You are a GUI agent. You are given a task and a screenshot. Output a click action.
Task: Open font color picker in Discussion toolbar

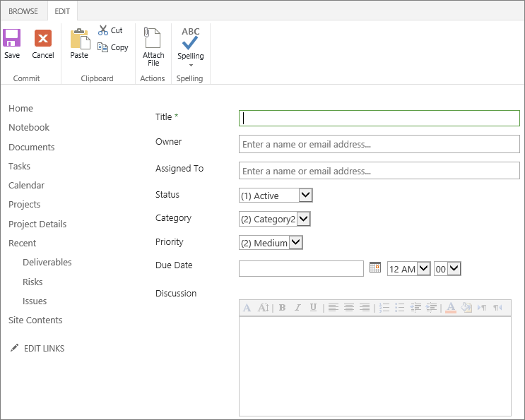pyautogui.click(x=451, y=308)
